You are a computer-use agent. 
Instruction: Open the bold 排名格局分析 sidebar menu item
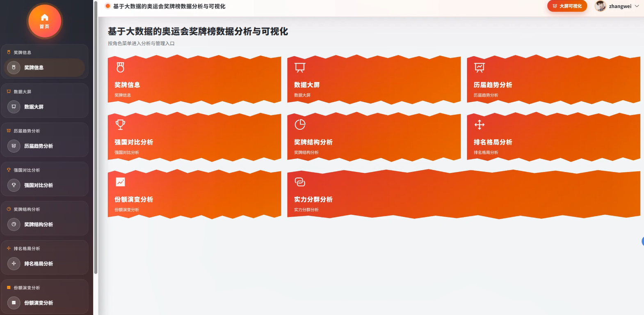(45, 264)
